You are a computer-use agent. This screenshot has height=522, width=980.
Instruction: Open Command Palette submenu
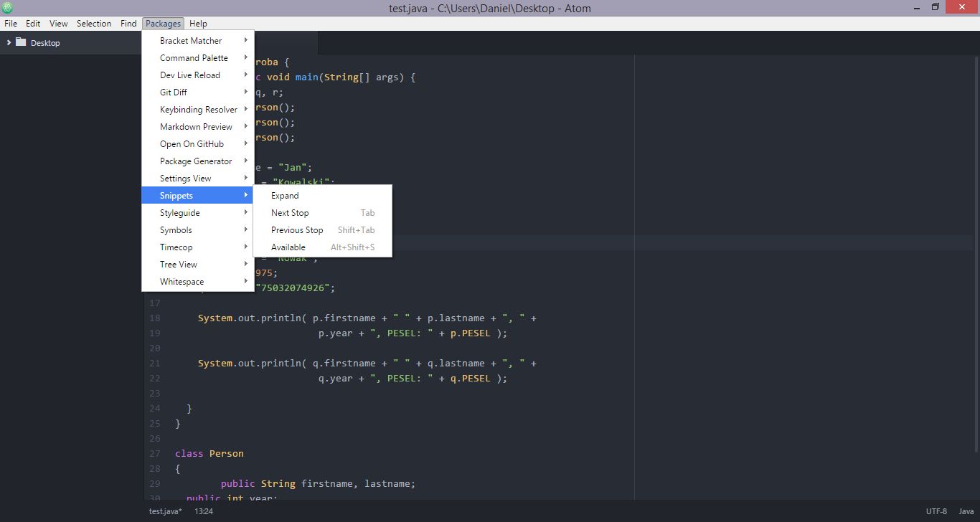(x=198, y=58)
